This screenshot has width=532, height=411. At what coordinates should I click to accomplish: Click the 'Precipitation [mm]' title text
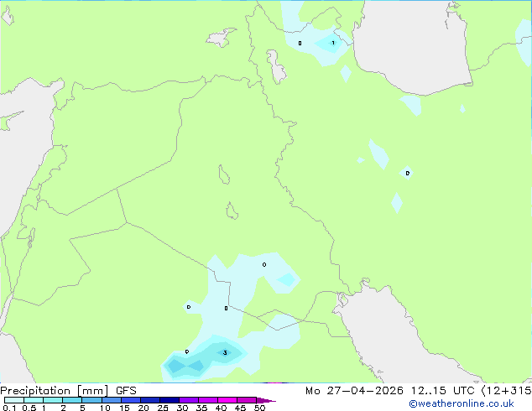[55, 391]
